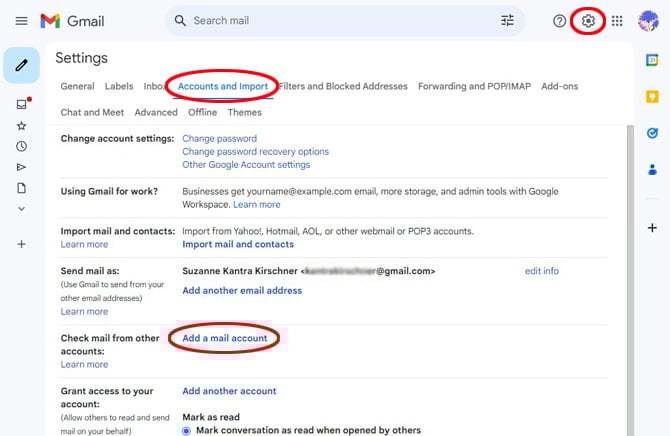Click Add another account link

(x=229, y=391)
